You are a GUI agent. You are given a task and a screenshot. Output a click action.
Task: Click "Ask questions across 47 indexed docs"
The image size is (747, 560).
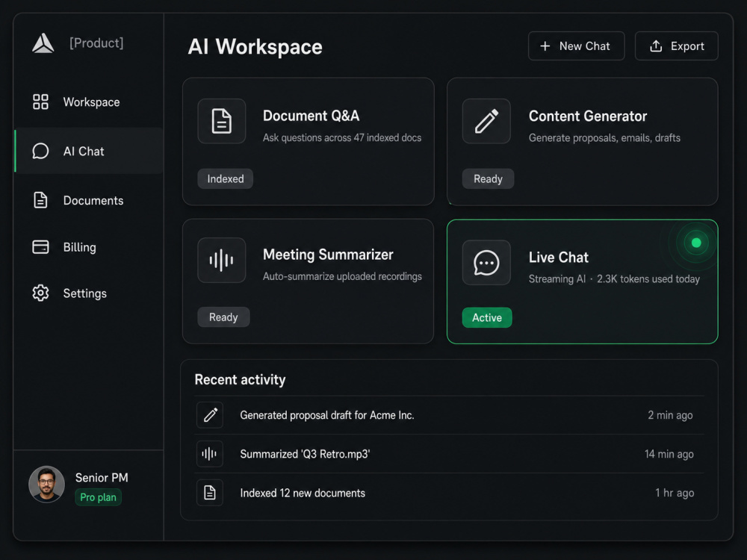(342, 137)
